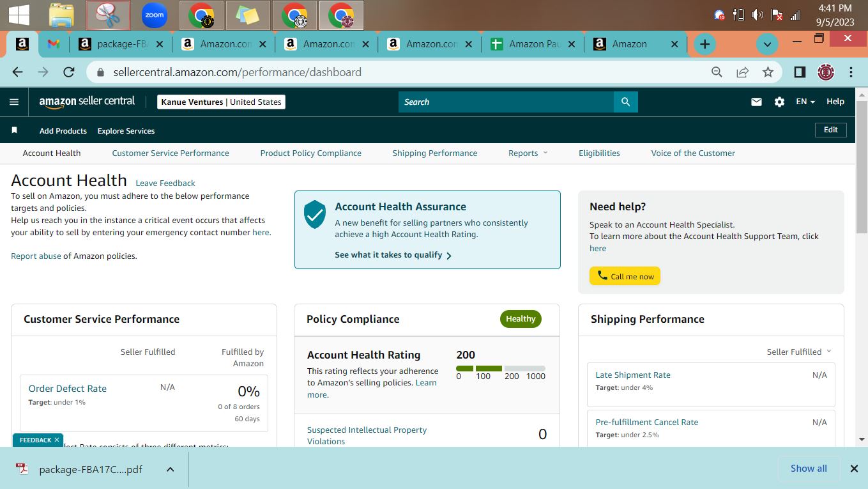Click Show all downloads
Screen dimensions: 868x489
point(809,469)
